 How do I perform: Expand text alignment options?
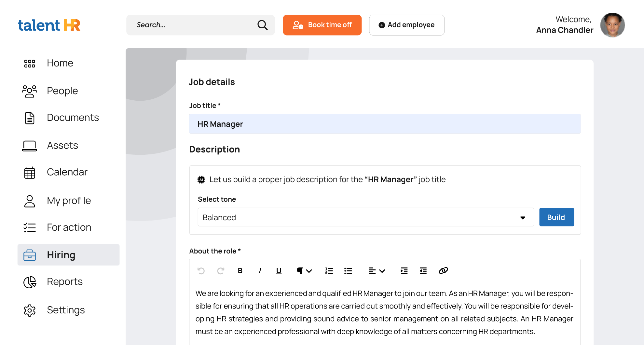377,271
